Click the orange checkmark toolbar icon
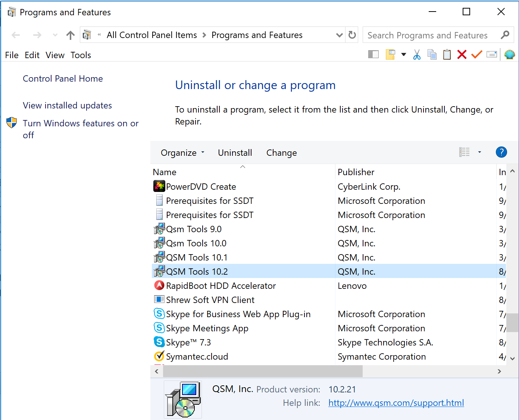 (x=476, y=55)
